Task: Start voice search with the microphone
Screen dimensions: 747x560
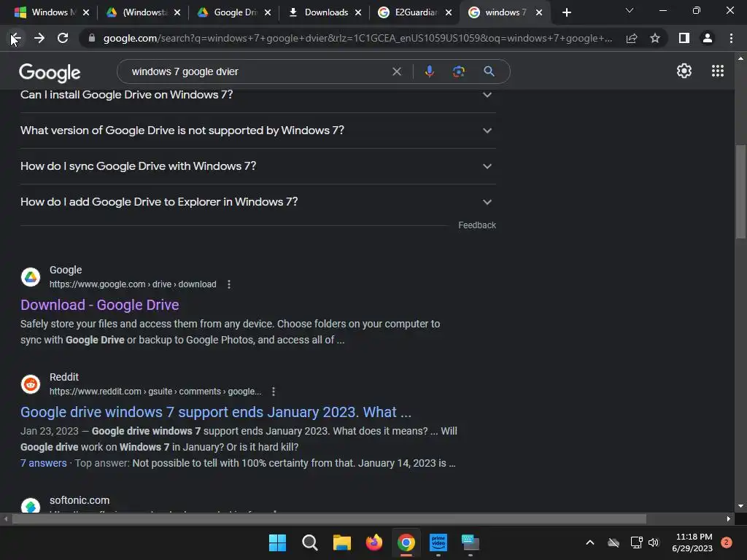Action: click(x=429, y=71)
